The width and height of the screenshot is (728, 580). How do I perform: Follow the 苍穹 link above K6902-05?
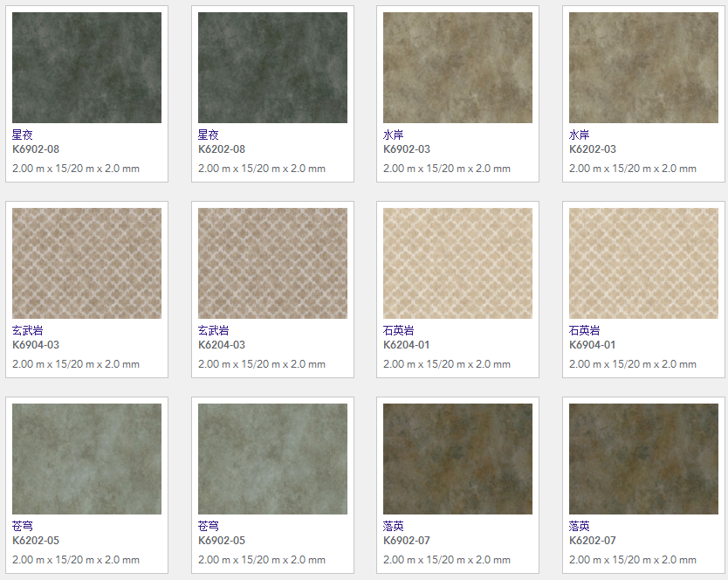(x=209, y=527)
